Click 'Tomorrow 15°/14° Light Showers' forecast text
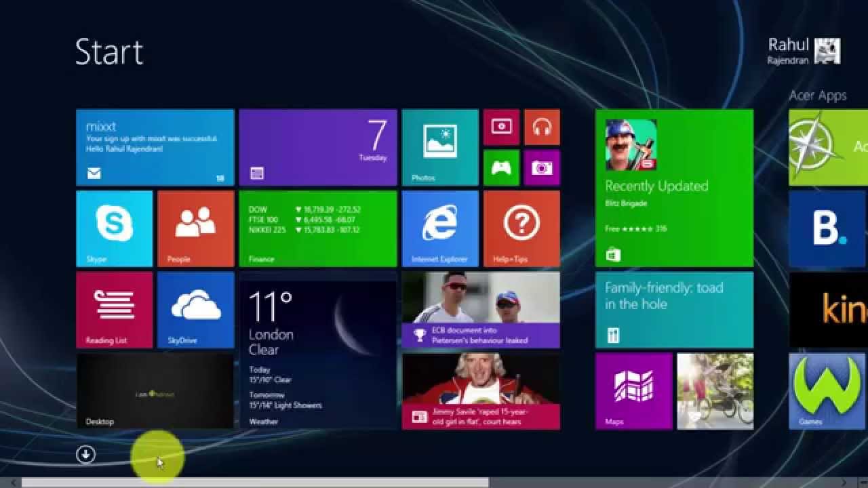This screenshot has height=488, width=868. (x=285, y=400)
